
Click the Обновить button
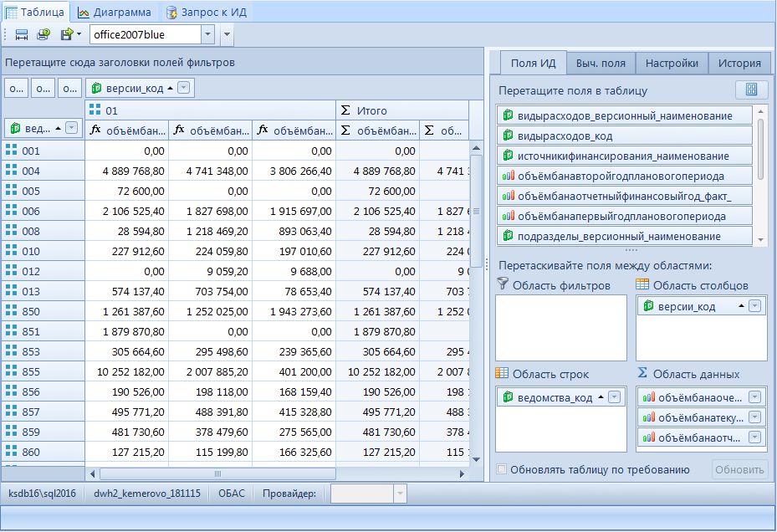(739, 469)
